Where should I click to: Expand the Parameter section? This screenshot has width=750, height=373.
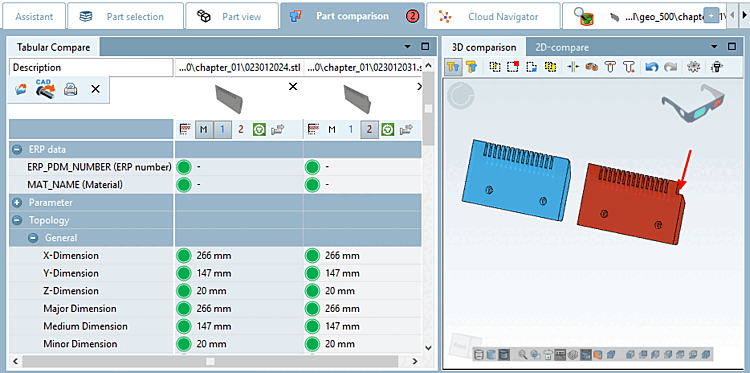(17, 202)
